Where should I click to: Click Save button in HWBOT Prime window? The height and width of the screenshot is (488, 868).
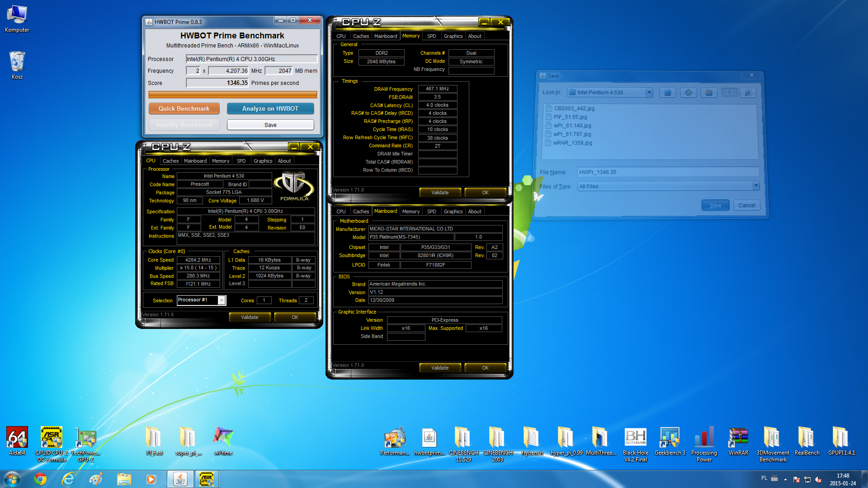point(270,125)
